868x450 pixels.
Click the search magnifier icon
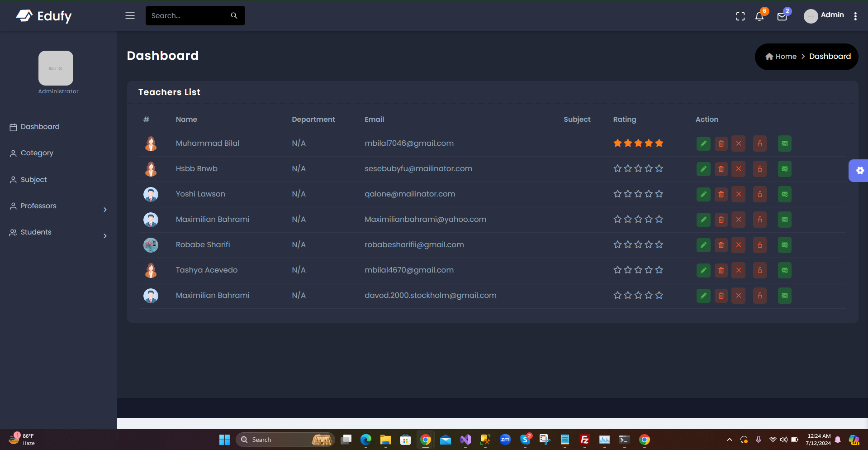pos(234,15)
